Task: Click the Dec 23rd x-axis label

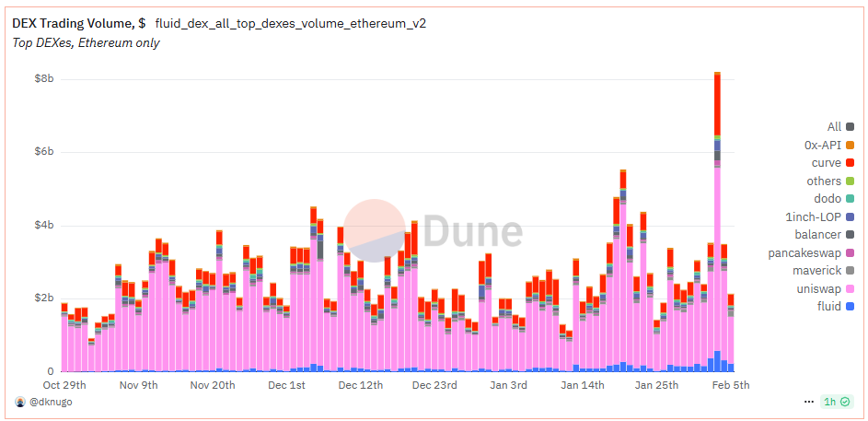Action: [435, 384]
